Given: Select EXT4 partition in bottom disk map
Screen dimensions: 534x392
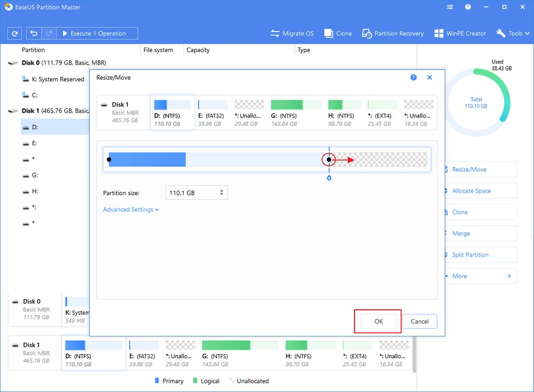Looking at the screenshot, I should pos(357,354).
